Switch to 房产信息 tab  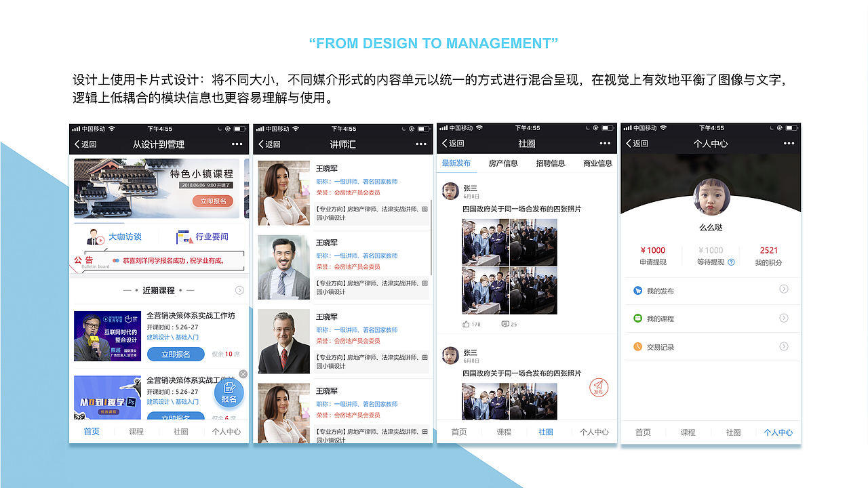point(503,163)
